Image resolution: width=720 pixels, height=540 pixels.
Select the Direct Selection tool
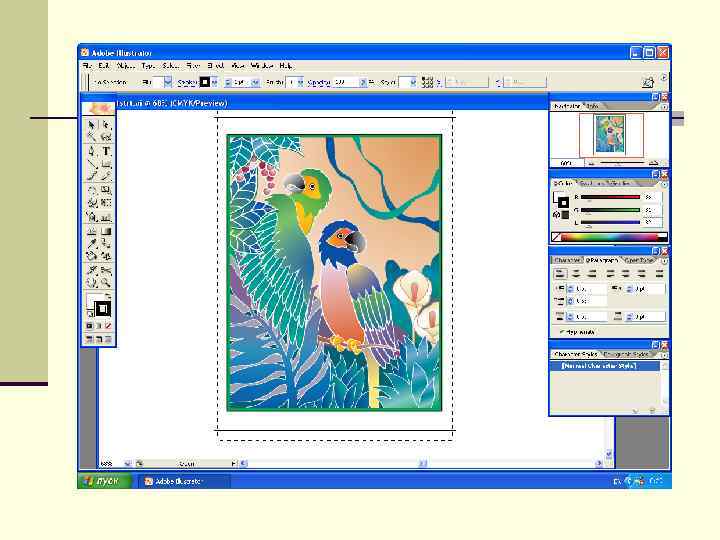(x=106, y=125)
